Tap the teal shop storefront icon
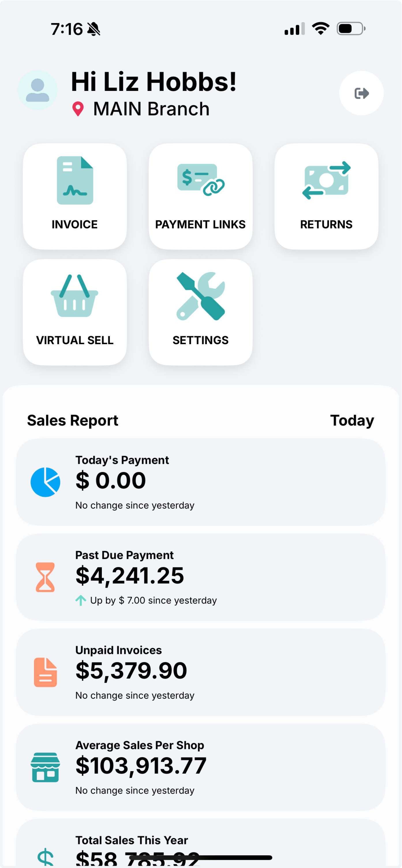Image resolution: width=402 pixels, height=868 pixels. [46, 767]
